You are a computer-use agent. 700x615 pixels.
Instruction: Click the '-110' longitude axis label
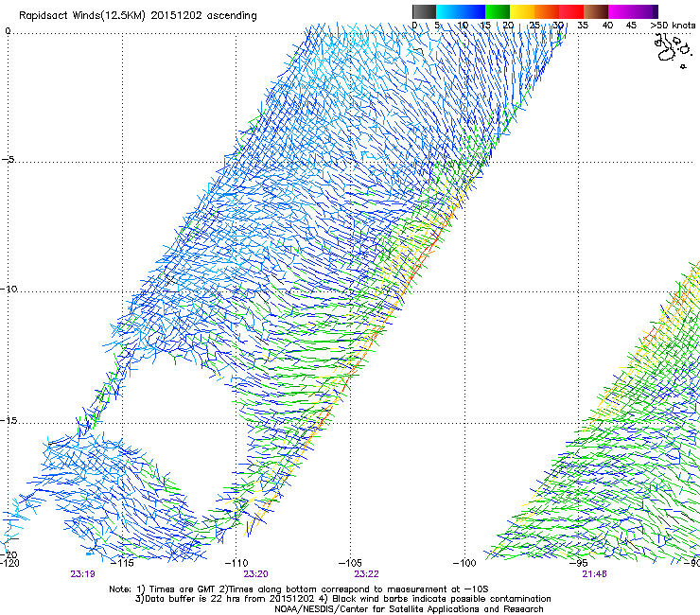pyautogui.click(x=236, y=563)
